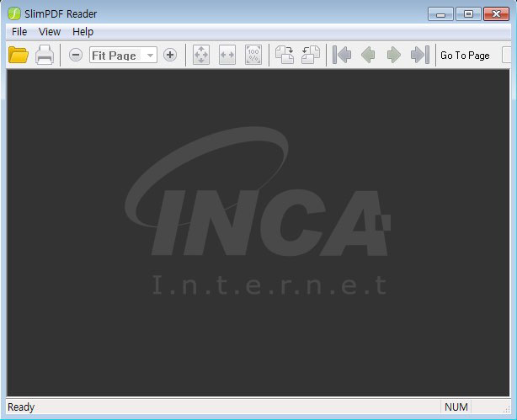
Task: Expand the Fit Page zoom dropdown
Action: [x=150, y=55]
